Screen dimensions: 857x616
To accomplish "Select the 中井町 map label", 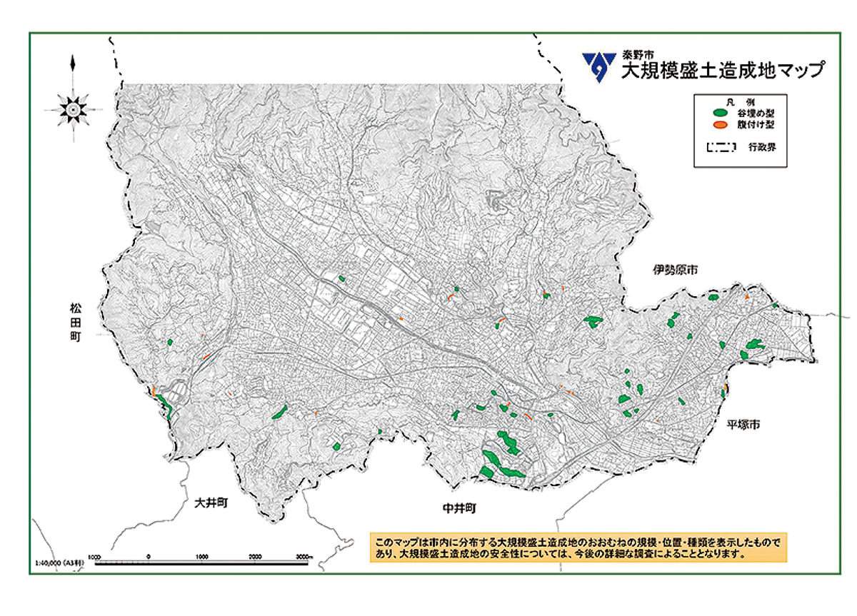I will [x=456, y=508].
